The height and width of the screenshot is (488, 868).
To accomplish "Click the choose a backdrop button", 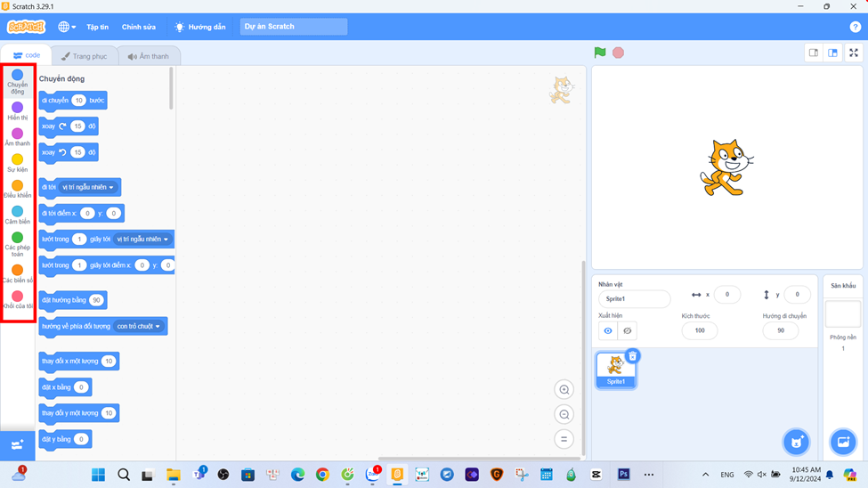I will pyautogui.click(x=843, y=442).
